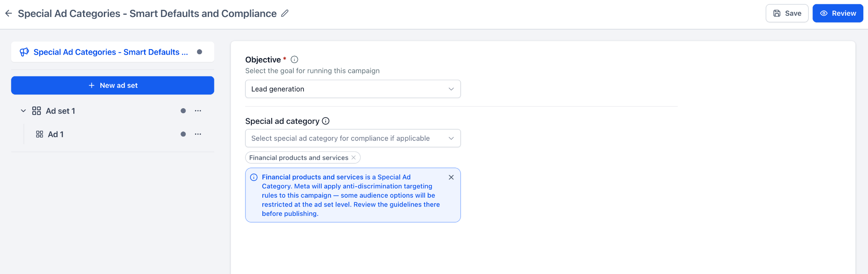This screenshot has height=274, width=868.
Task: Open the Special ad category dropdown
Action: [x=353, y=138]
